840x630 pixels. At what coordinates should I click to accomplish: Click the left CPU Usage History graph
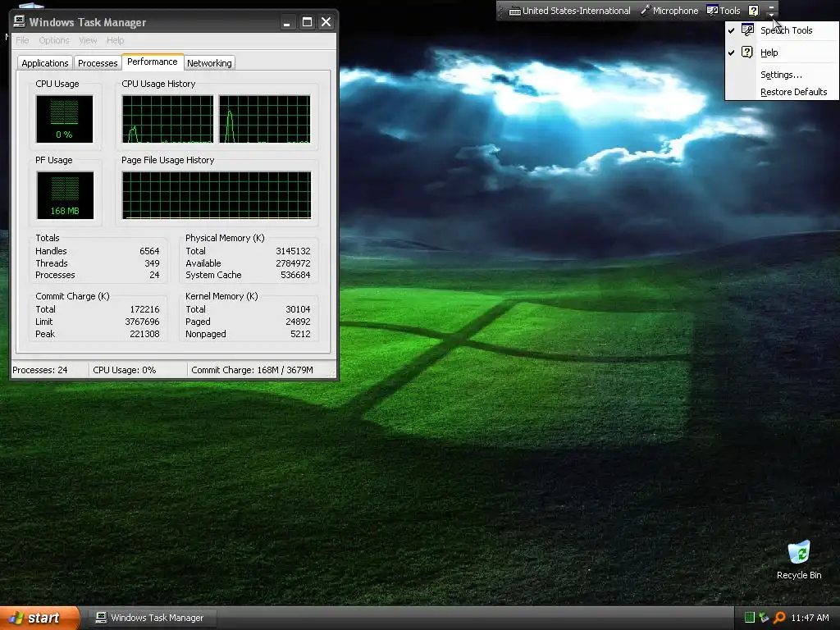point(167,119)
